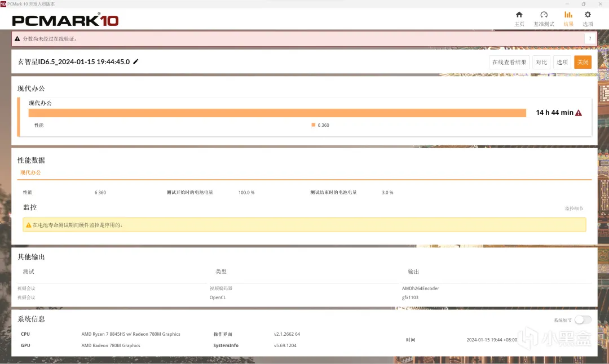Restore the window using title bar button
The width and height of the screenshot is (609, 364).
584,4
